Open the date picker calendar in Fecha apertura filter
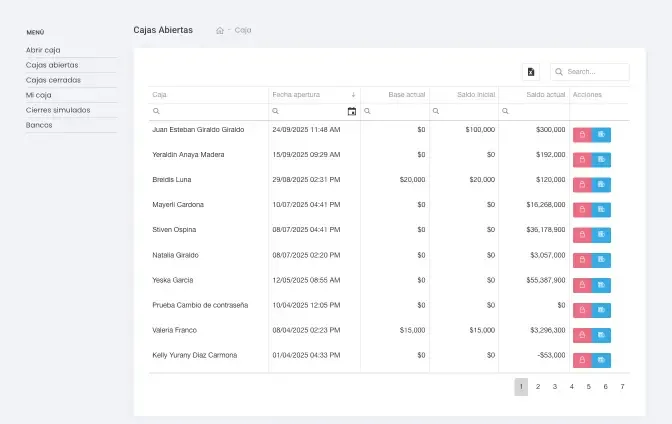This screenshot has height=424, width=672. tap(352, 111)
